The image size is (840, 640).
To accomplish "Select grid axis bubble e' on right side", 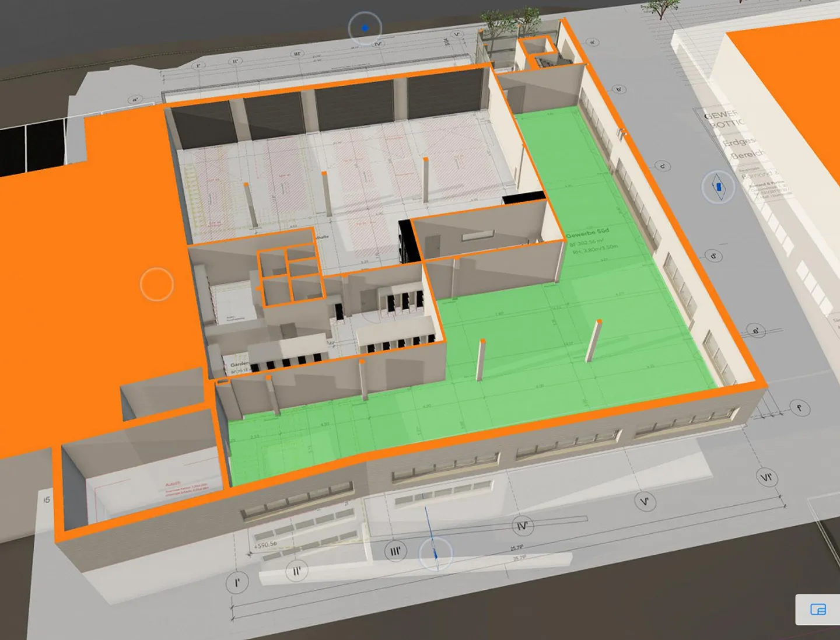I will pyautogui.click(x=756, y=331).
